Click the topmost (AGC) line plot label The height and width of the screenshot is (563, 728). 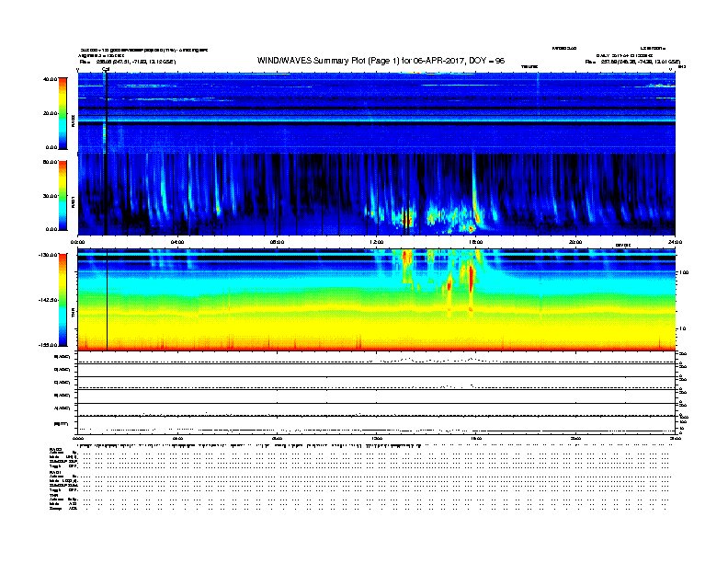pyautogui.click(x=63, y=357)
